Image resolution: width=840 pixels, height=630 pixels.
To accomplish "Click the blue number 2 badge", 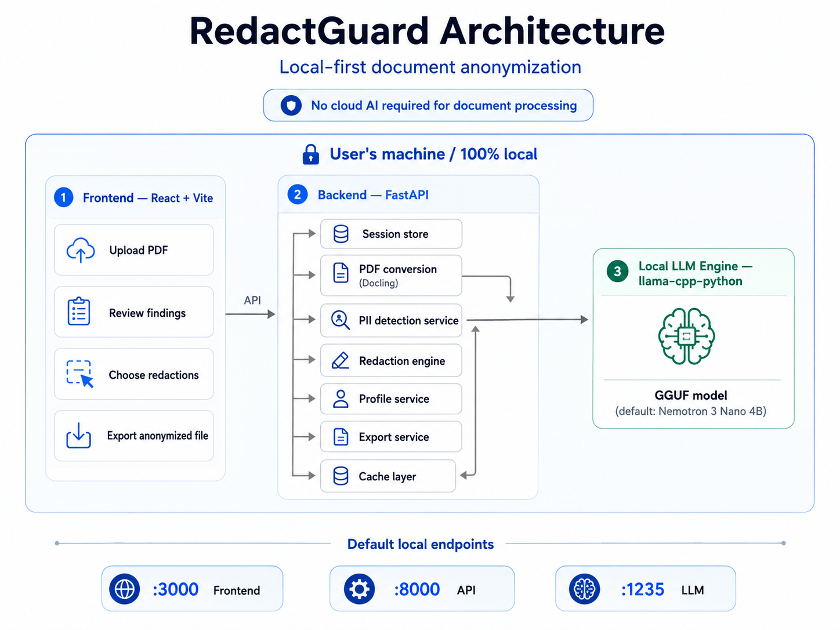I will (x=298, y=194).
